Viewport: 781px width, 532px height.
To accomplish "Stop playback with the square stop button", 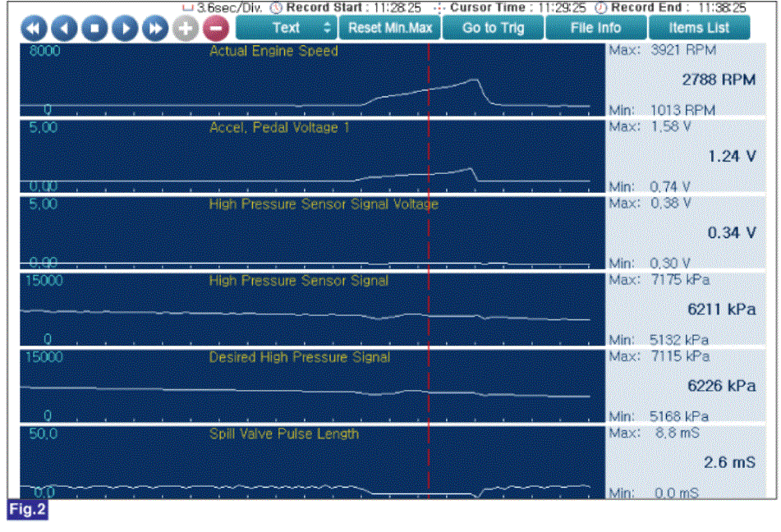I will click(94, 28).
